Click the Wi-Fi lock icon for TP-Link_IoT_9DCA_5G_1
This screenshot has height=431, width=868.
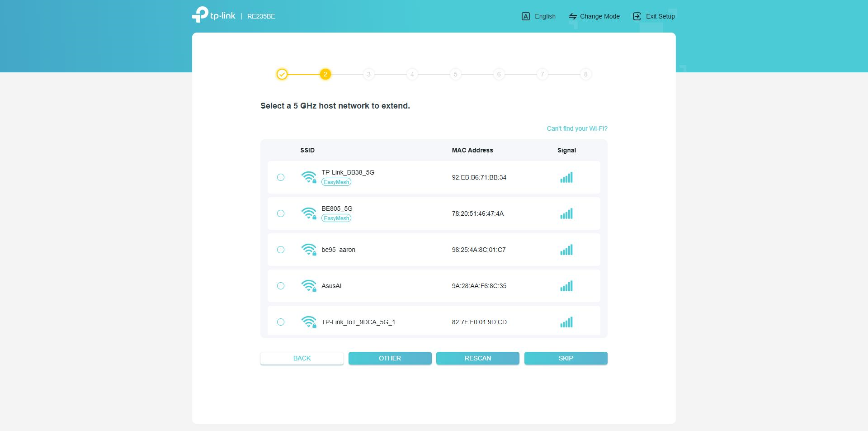coord(309,322)
